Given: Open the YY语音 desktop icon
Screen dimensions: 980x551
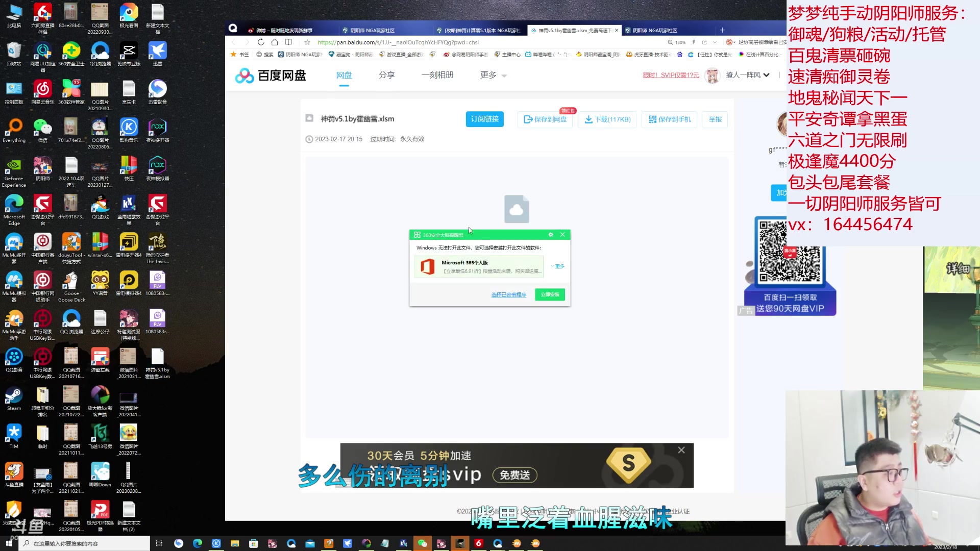Looking at the screenshot, I should (100, 283).
